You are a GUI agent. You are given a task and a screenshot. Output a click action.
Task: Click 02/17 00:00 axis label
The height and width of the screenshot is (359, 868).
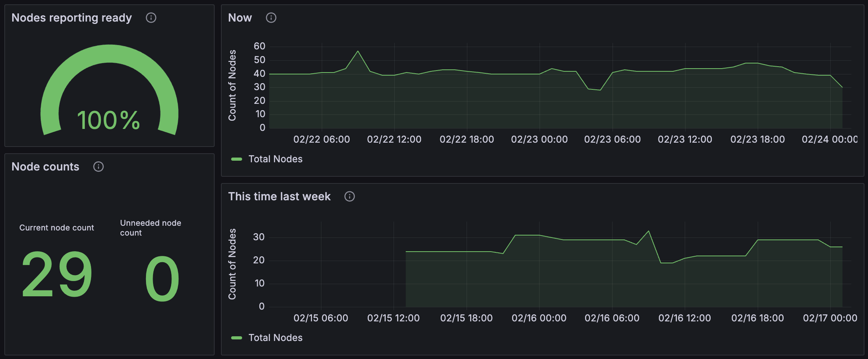click(830, 318)
